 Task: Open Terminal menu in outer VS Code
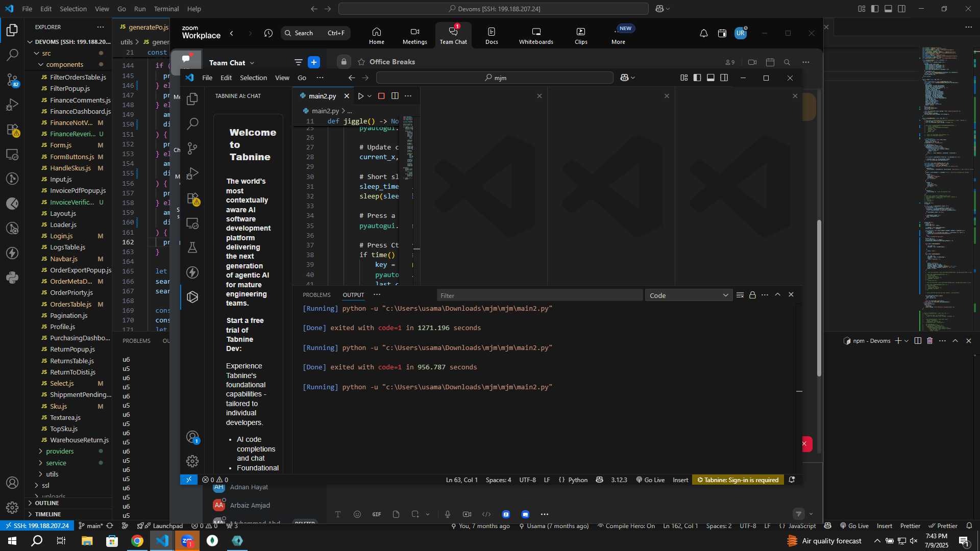[x=166, y=9]
